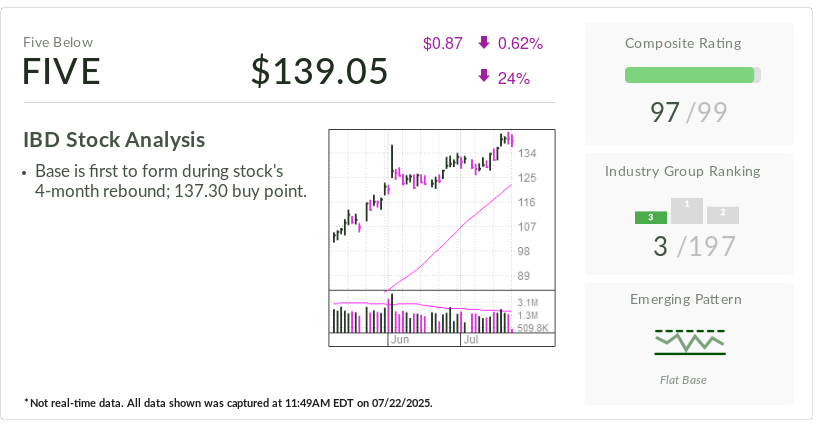816x430 pixels.
Task: Open the FIVE stock chart thumbnail
Action: [x=441, y=236]
